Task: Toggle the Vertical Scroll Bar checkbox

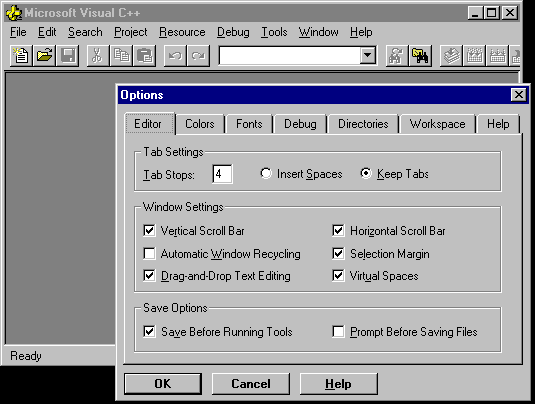Action: tap(149, 230)
